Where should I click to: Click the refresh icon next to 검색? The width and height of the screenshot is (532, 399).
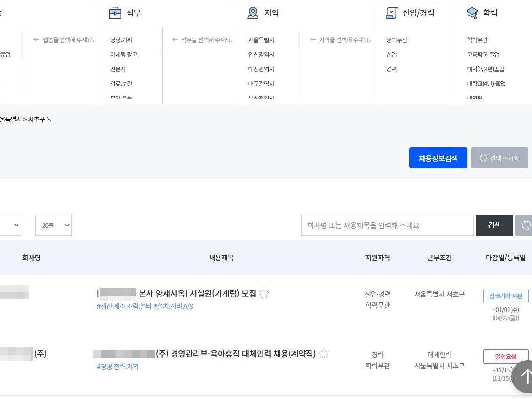[x=524, y=225]
